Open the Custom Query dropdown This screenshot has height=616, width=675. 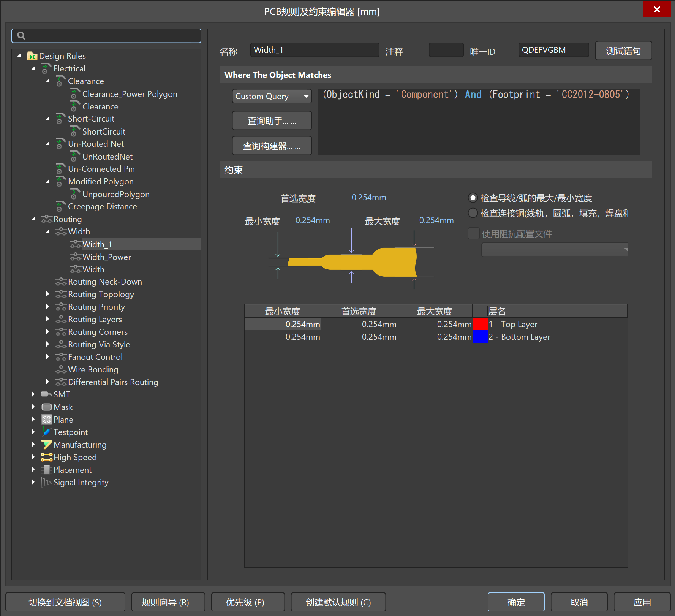272,96
